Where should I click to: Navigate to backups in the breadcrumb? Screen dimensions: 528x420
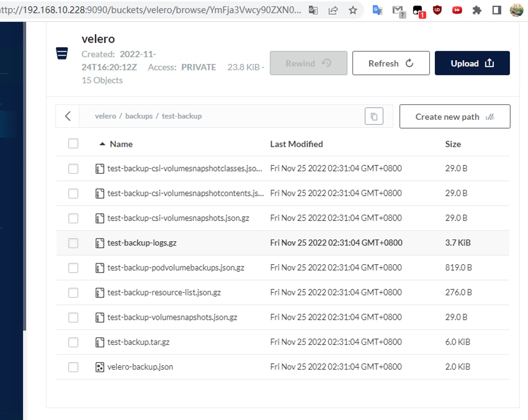click(139, 116)
